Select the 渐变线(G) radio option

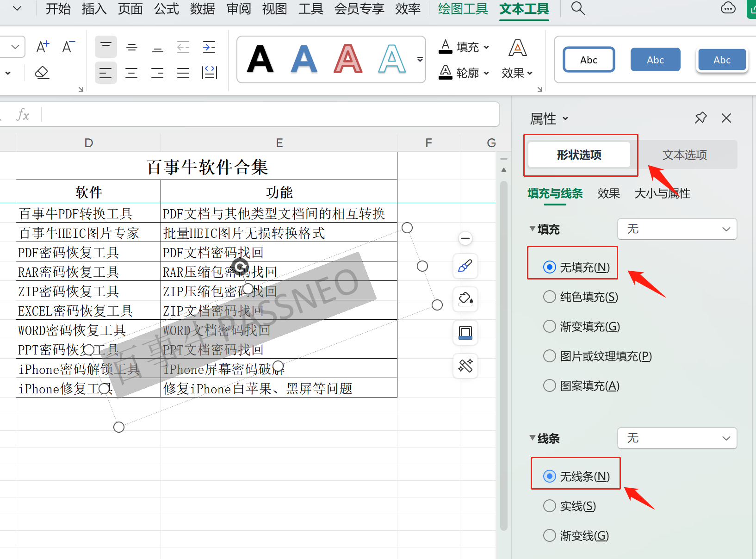[576, 535]
